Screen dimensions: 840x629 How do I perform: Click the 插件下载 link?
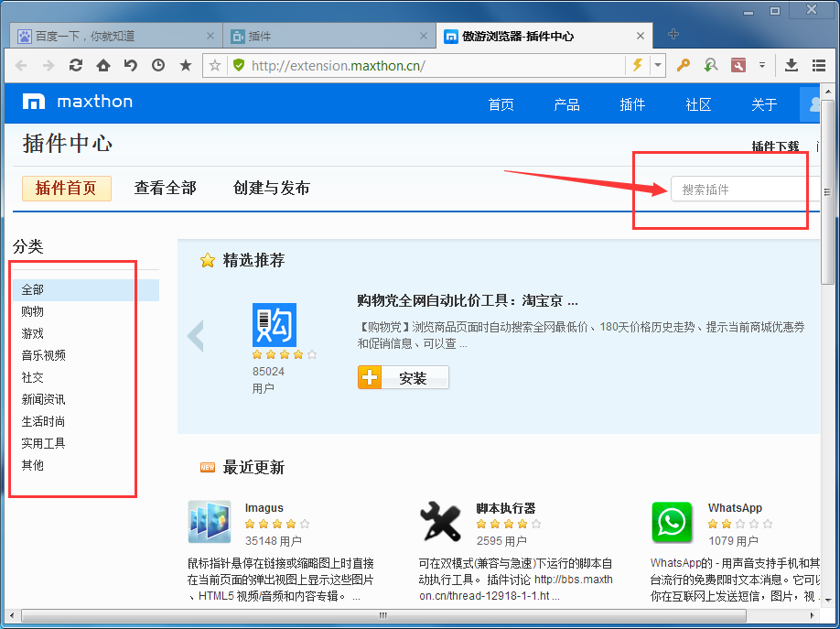coord(775,146)
